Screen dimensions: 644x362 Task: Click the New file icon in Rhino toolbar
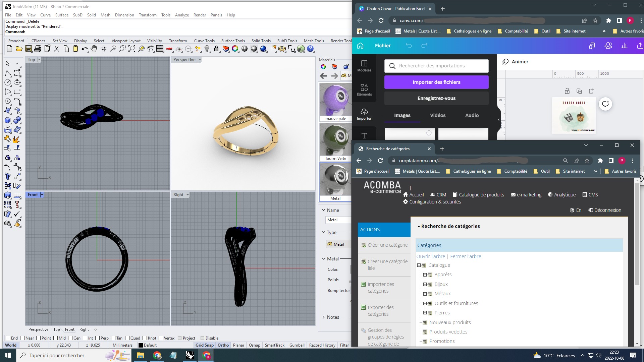point(9,49)
